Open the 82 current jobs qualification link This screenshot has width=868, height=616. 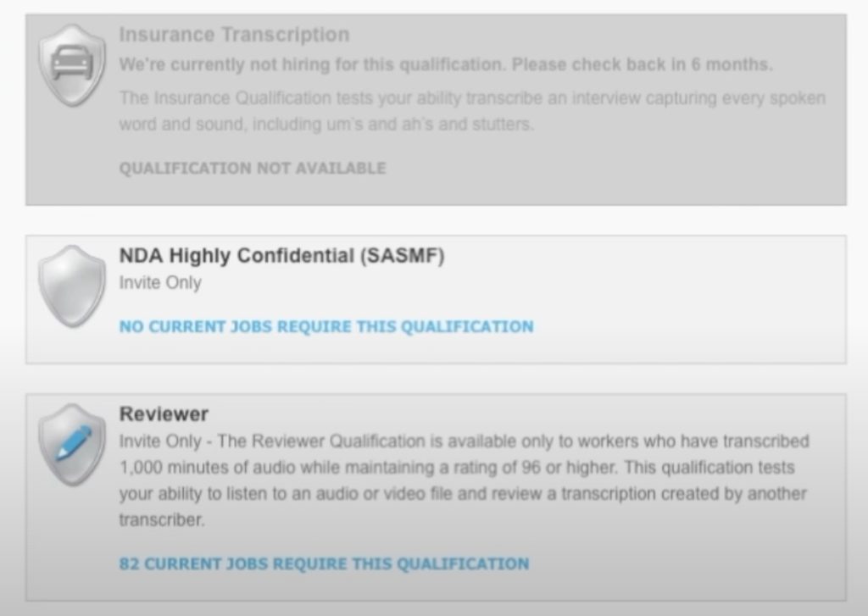point(324,564)
